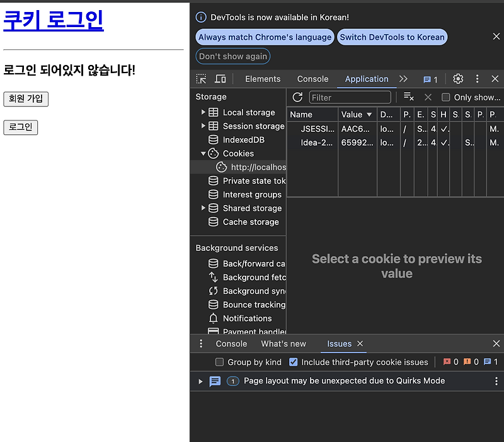Image resolution: width=504 pixels, height=442 pixels.
Task: Open the Elements panel tab
Action: coord(263,79)
